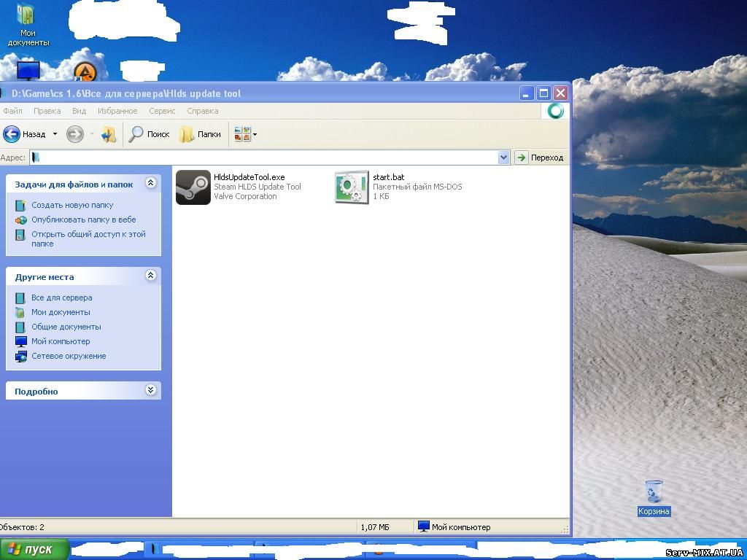Click the 1,07 МБ status bar size
This screenshot has height=560, width=747.
375,527
